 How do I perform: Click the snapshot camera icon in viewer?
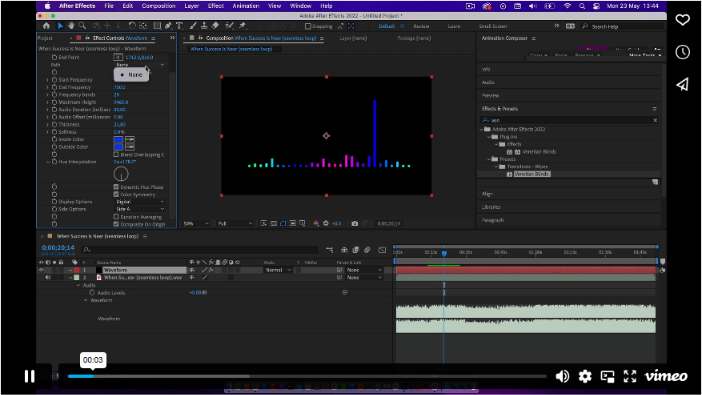355,223
